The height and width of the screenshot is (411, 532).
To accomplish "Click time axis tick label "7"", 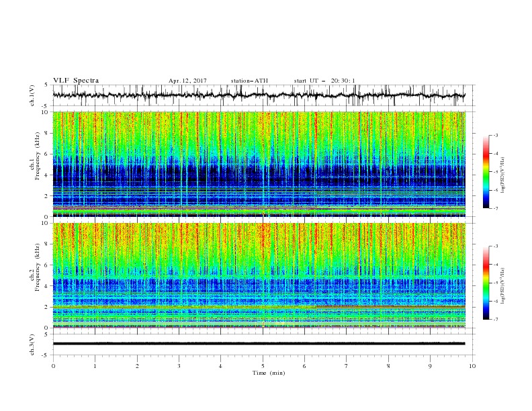I will click(347, 366).
